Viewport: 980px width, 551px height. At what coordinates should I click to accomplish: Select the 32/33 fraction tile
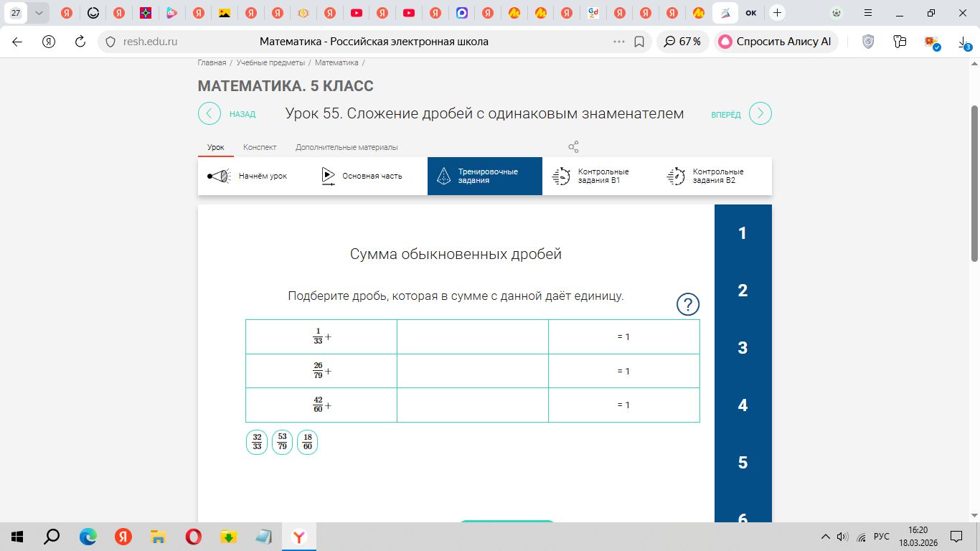point(257,442)
